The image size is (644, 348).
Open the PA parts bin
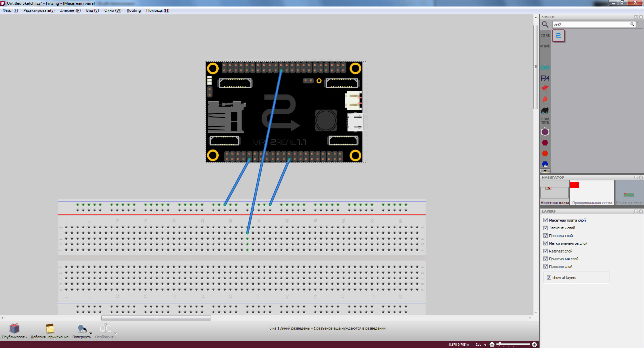coord(545,78)
